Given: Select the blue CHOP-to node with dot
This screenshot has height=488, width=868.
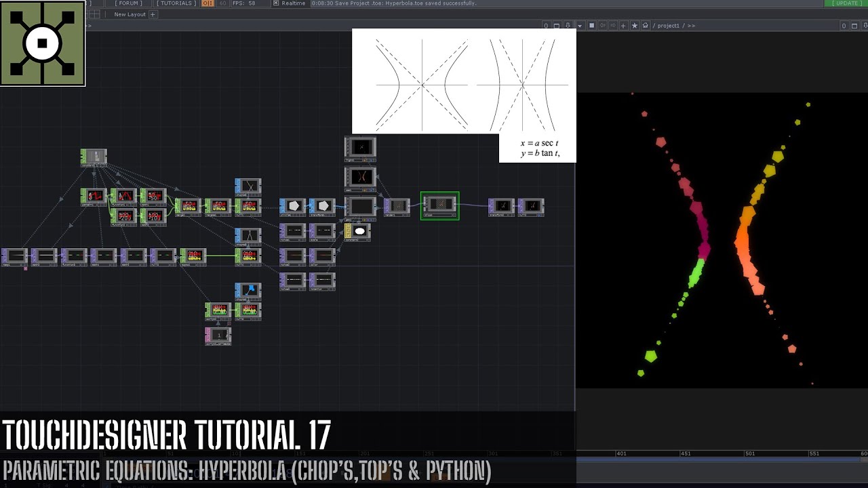Looking at the screenshot, I should coord(248,291).
